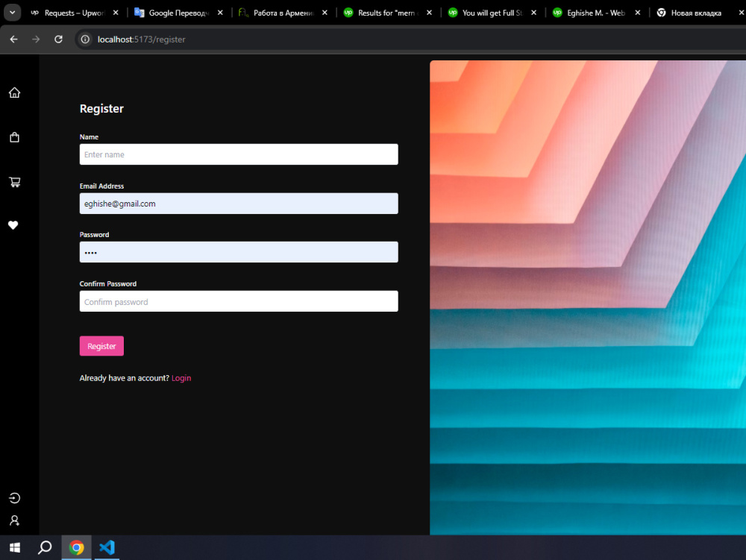
Task: Click the Already have an account? text
Action: [124, 378]
